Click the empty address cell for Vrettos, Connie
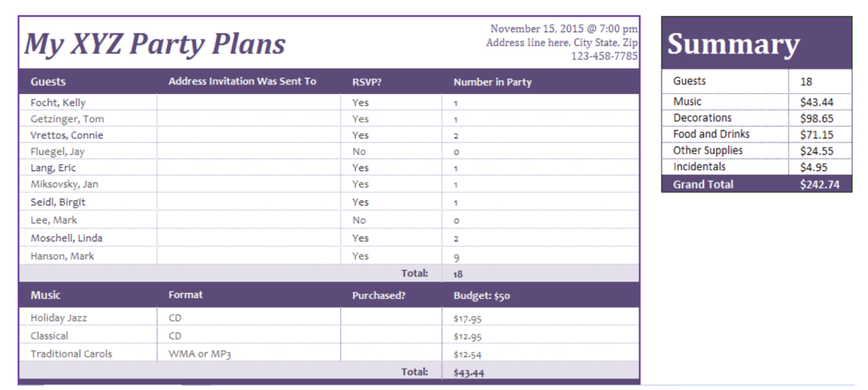868x390 pixels. point(249,135)
